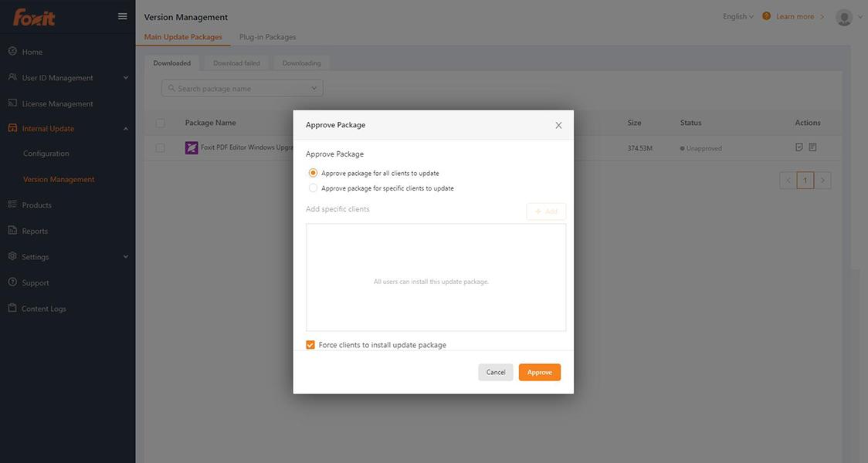Click the Settings gear icon
The width and height of the screenshot is (868, 463).
point(12,257)
